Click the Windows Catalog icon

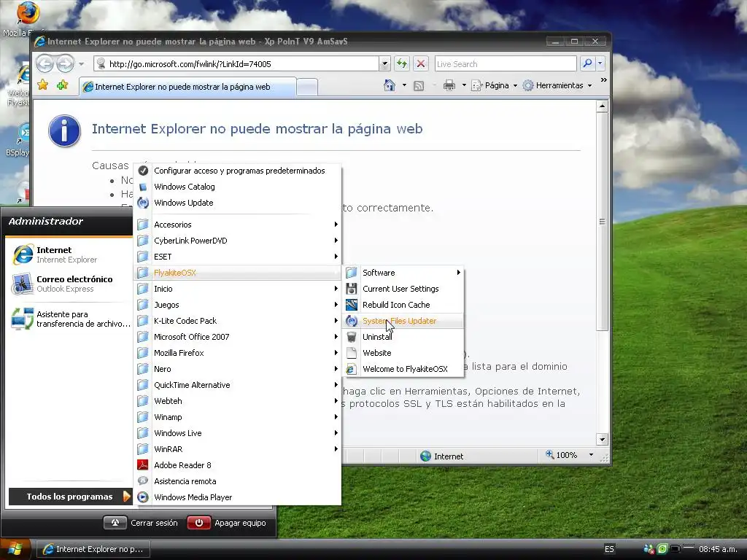click(x=143, y=187)
